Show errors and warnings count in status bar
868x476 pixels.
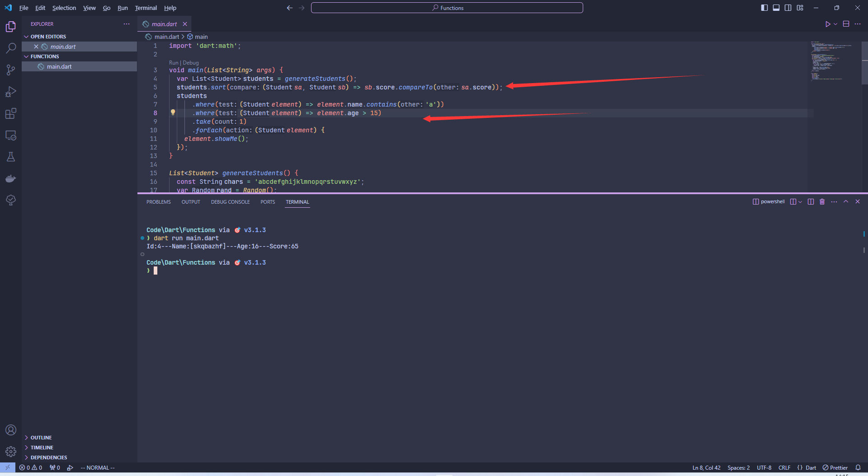(x=31, y=467)
